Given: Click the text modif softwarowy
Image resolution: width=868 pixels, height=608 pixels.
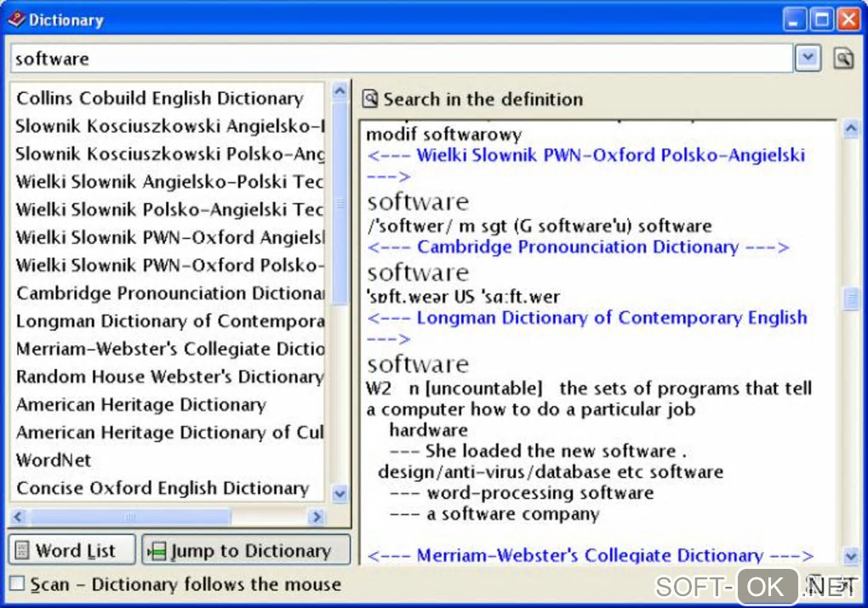Looking at the screenshot, I should 444,134.
